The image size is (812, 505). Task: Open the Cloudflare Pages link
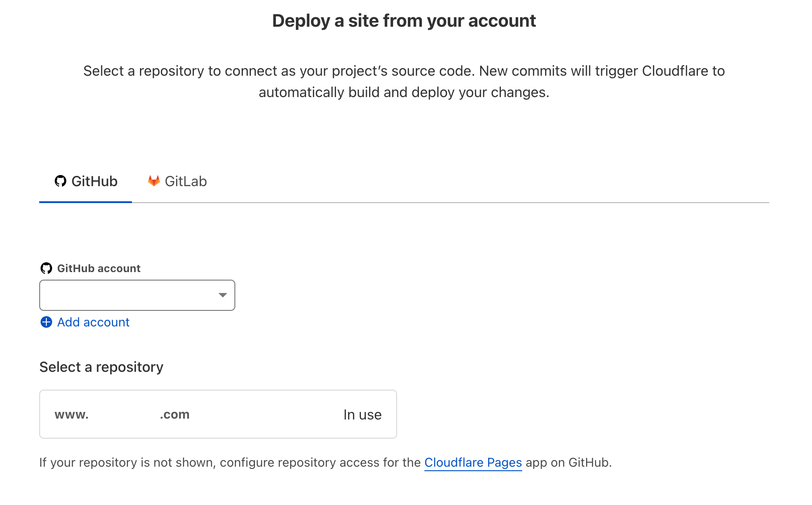pos(473,462)
